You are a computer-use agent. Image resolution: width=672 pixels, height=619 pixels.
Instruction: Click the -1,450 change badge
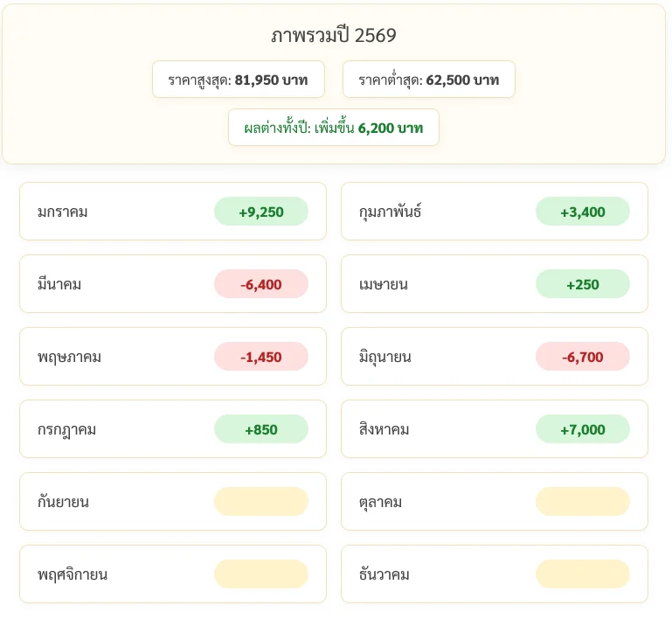click(261, 356)
